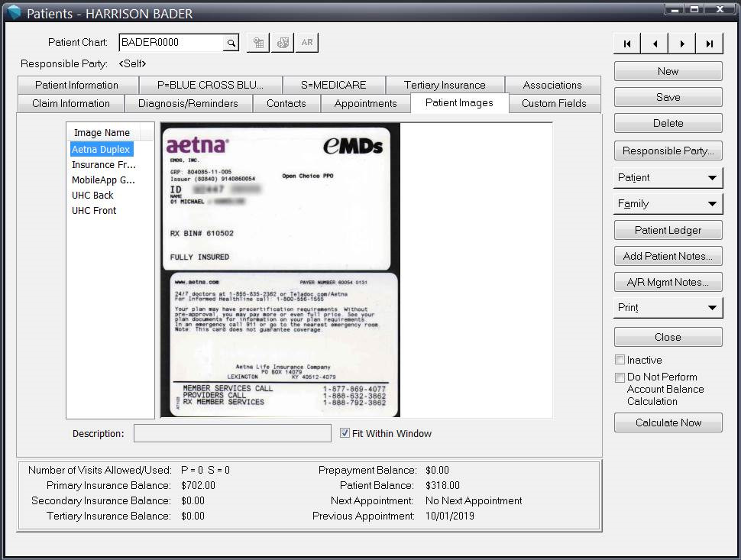Select UHC Back image entry
This screenshot has width=741, height=560.
[x=92, y=195]
